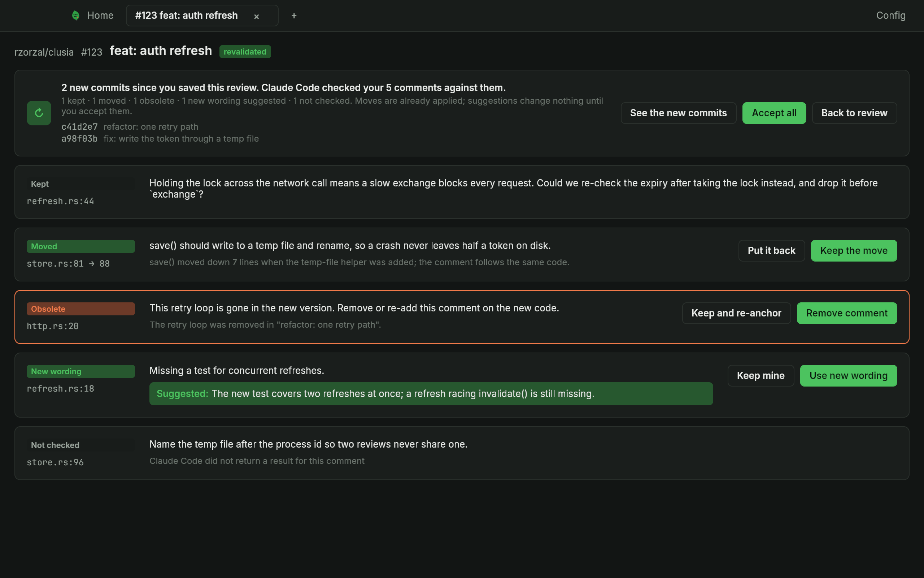The height and width of the screenshot is (578, 924).
Task: Click the revalidated status badge
Action: tap(245, 52)
